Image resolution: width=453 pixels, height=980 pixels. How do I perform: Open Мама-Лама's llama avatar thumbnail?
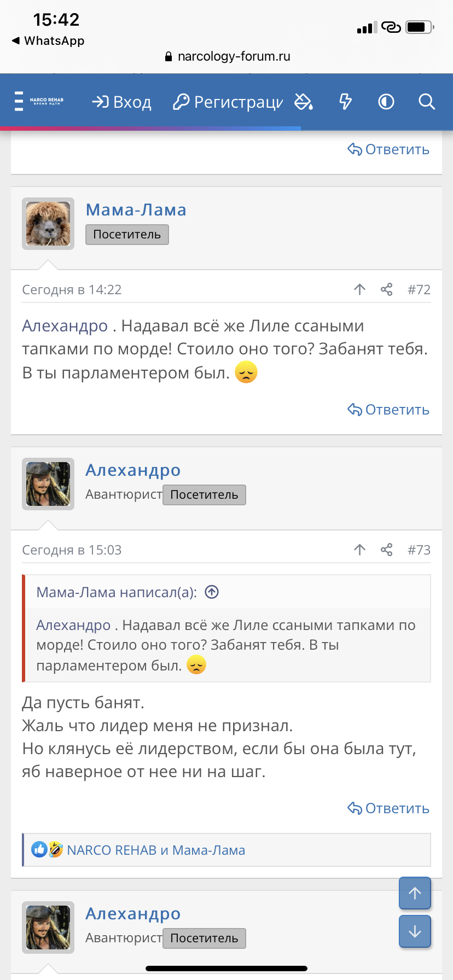(48, 224)
